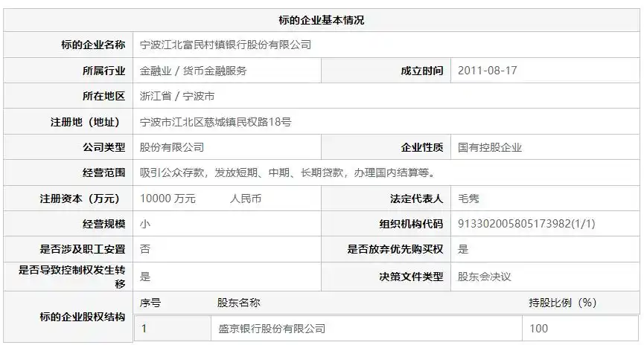The width and height of the screenshot is (644, 345).
Task: Select the label 标的企业名称
Action: click(x=93, y=45)
